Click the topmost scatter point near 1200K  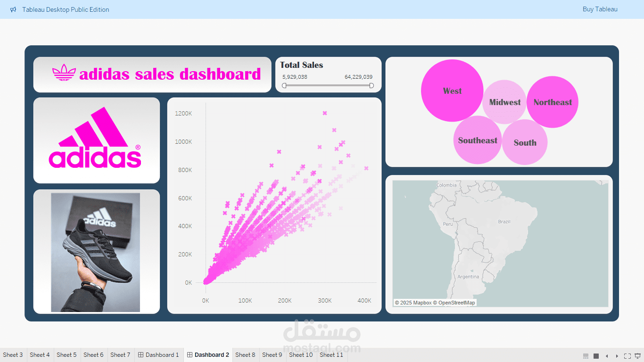point(324,113)
